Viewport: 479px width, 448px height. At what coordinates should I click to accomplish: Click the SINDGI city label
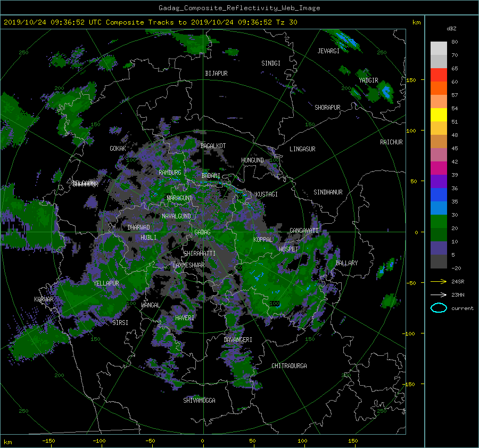(271, 63)
